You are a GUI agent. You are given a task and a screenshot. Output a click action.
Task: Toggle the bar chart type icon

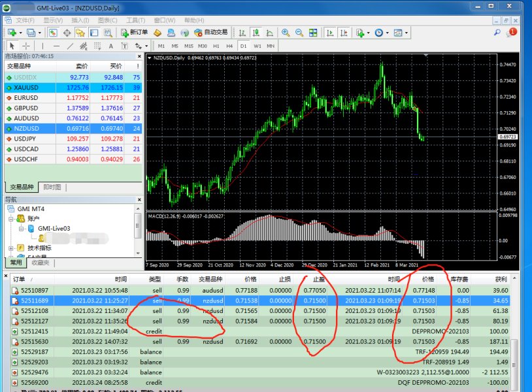(242, 33)
